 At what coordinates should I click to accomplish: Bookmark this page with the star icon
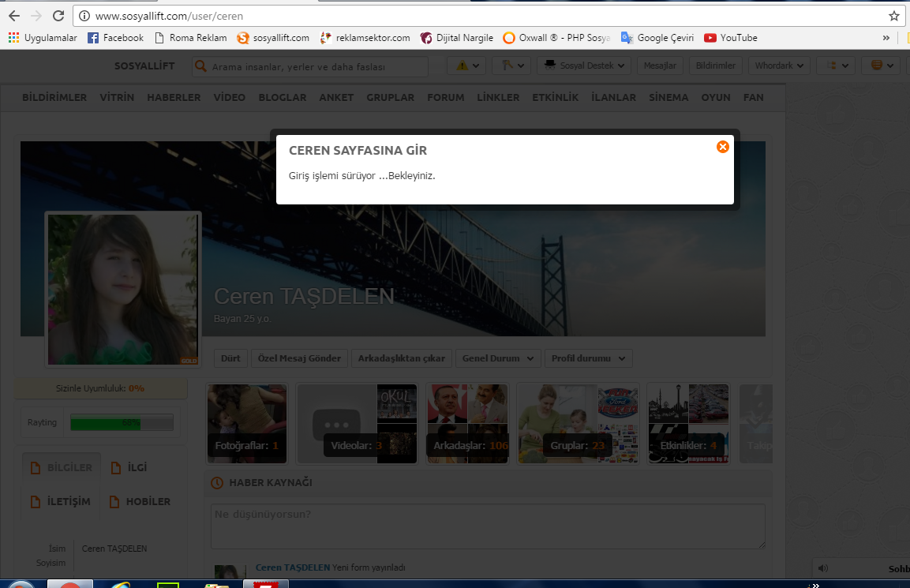tap(893, 16)
